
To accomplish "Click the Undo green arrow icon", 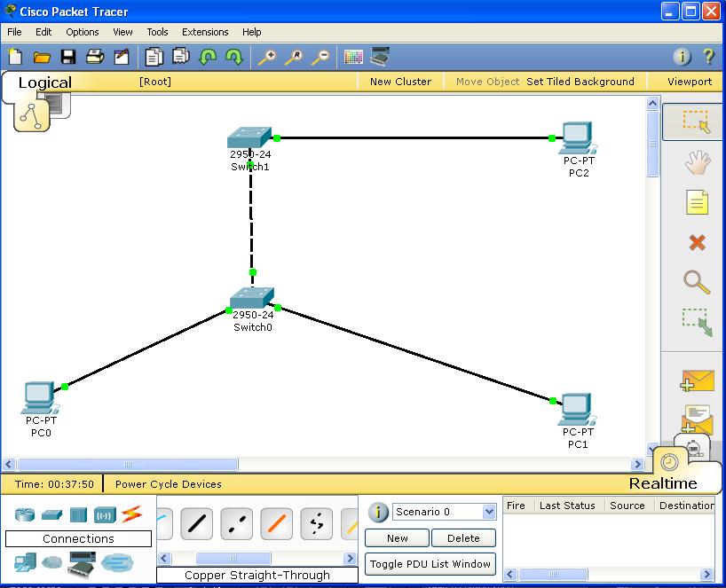I will tap(208, 57).
